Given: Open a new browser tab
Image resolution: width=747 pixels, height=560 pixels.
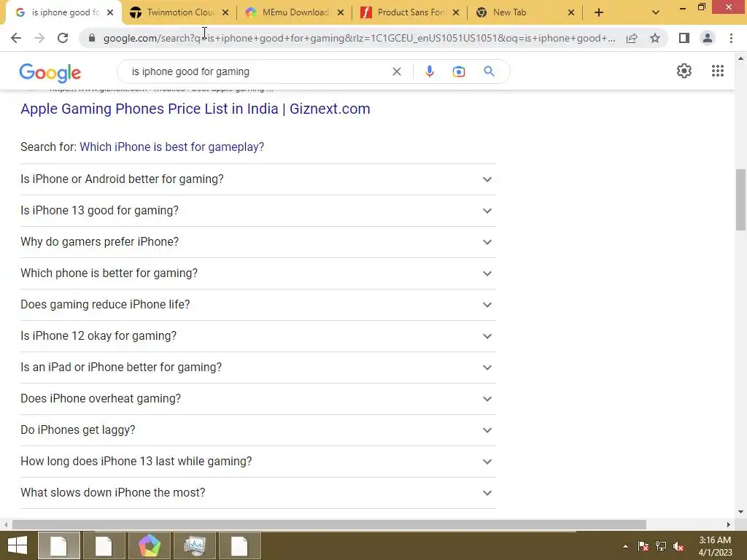Looking at the screenshot, I should point(599,12).
